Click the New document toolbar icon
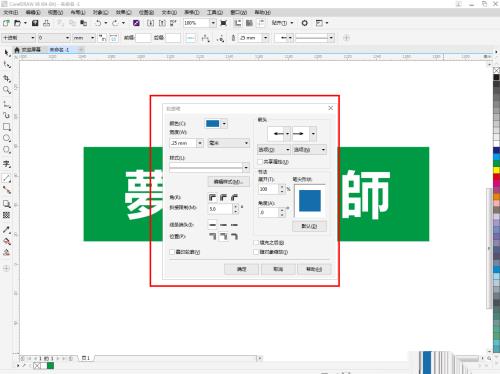This screenshot has height=374, width=500. (6, 23)
